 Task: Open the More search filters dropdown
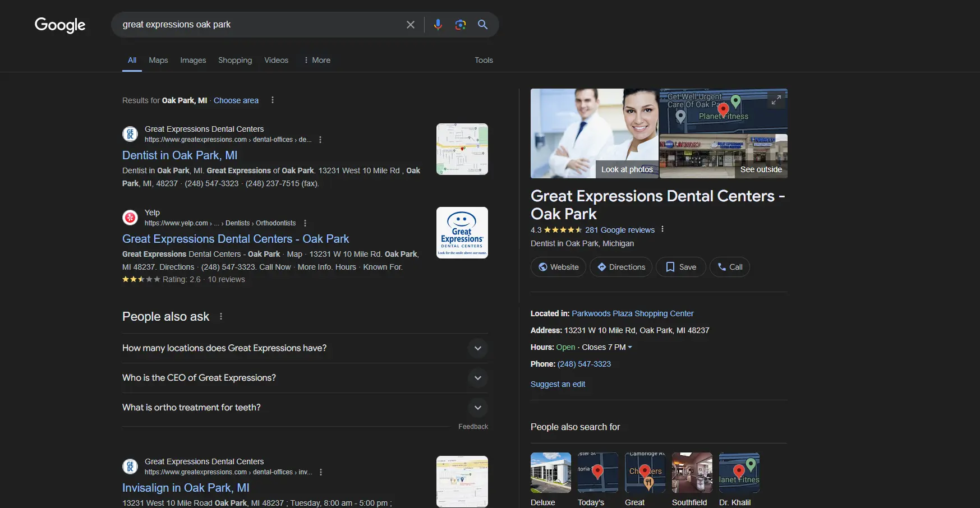[317, 60]
